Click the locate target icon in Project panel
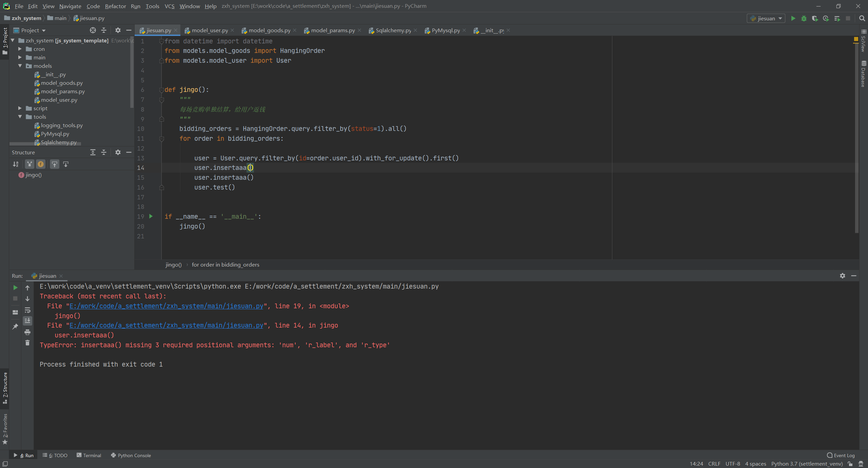 click(93, 30)
